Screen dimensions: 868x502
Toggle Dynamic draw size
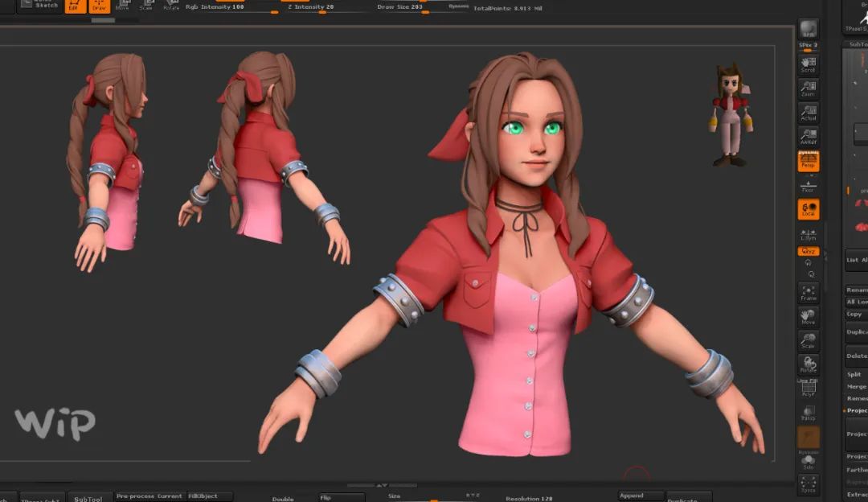[458, 6]
